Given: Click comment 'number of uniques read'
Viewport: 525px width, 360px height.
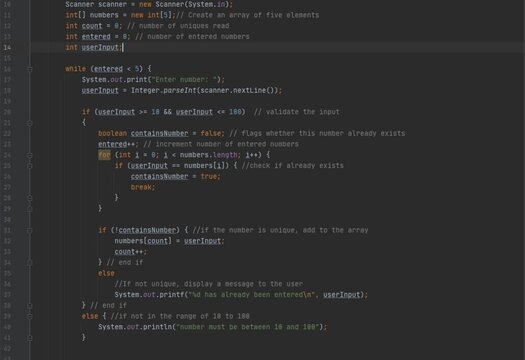Looking at the screenshot, I should click(x=184, y=26).
